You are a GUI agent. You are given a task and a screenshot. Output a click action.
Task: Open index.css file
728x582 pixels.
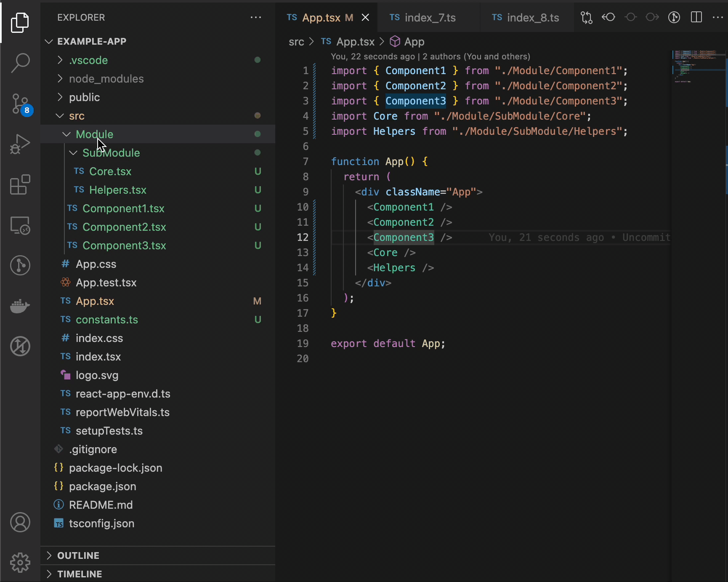click(158, 338)
